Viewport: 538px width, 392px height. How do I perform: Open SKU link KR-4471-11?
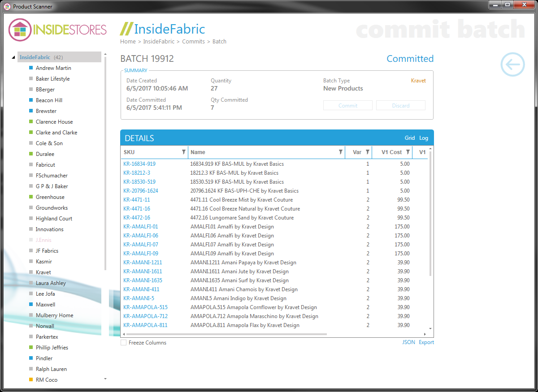click(x=137, y=200)
